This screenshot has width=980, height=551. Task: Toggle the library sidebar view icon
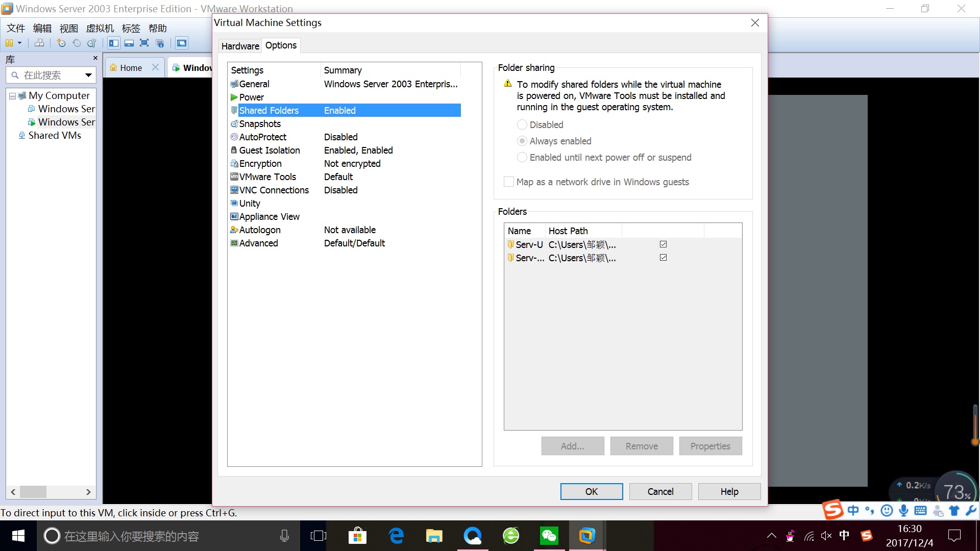click(x=114, y=43)
